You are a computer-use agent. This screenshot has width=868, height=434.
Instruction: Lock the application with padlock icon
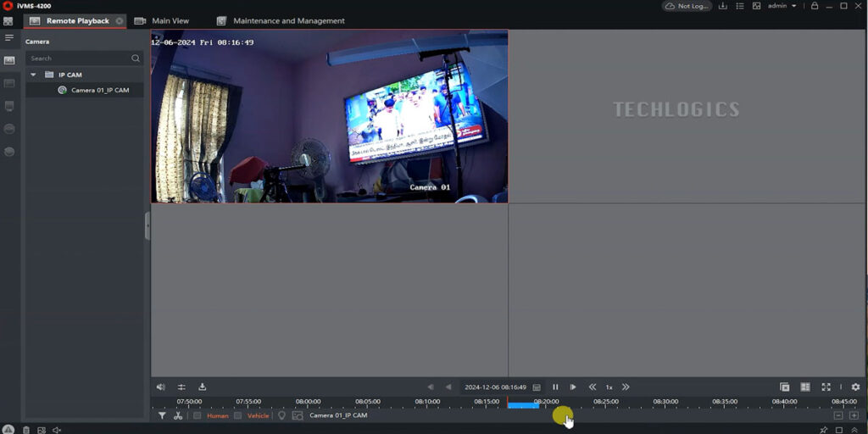[x=815, y=6]
